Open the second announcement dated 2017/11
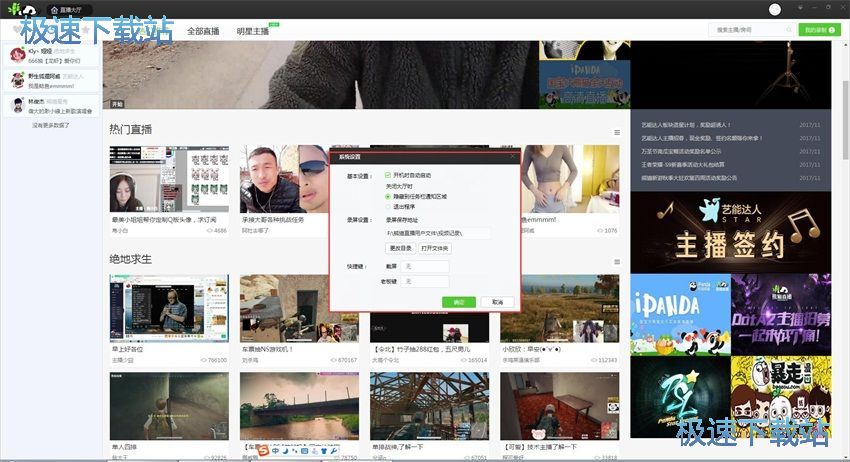 702,138
